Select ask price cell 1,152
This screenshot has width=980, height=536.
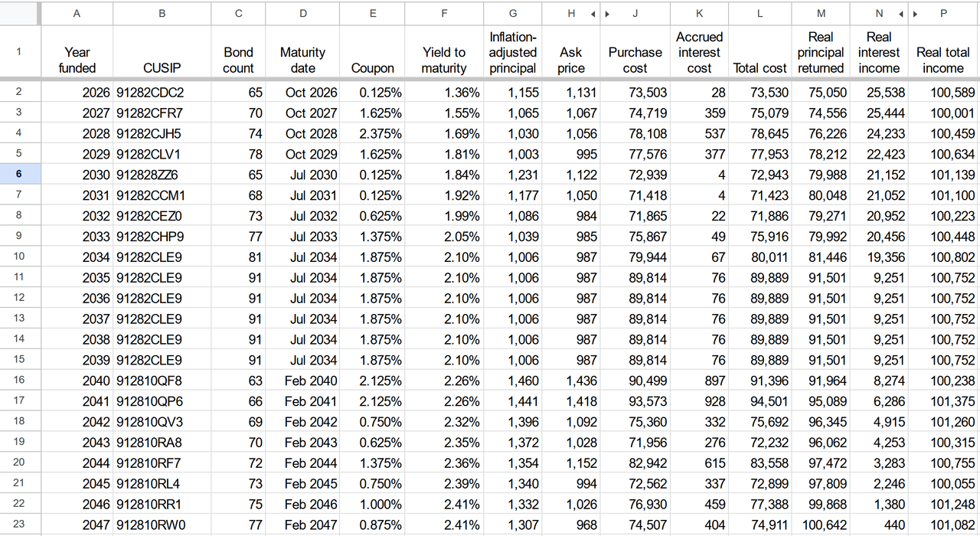pos(571,464)
